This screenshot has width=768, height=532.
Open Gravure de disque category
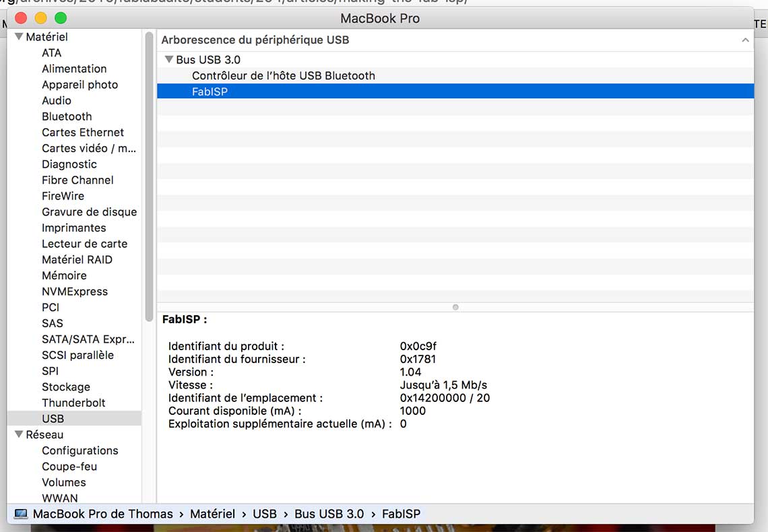[89, 212]
